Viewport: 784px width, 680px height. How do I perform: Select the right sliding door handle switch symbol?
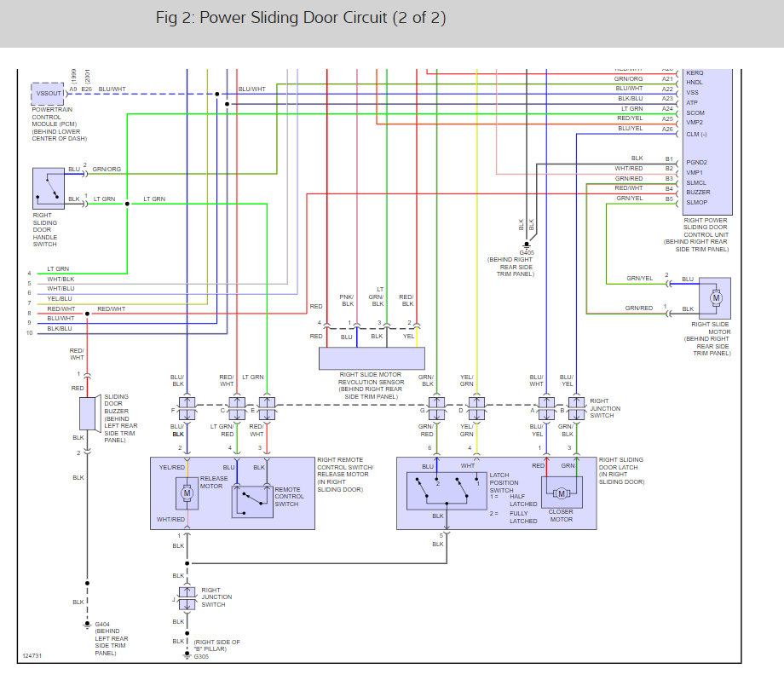(x=49, y=188)
